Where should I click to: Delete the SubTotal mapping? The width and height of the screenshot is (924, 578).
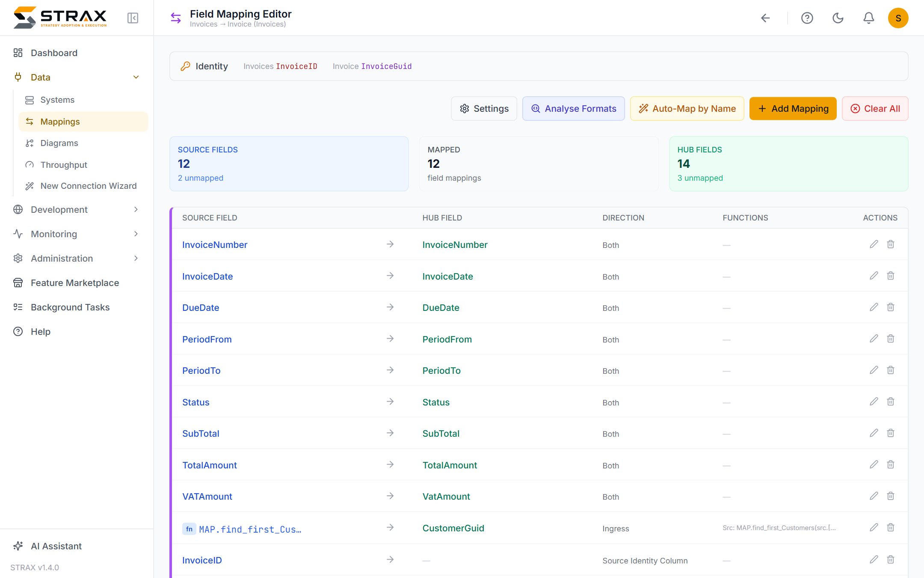point(891,433)
